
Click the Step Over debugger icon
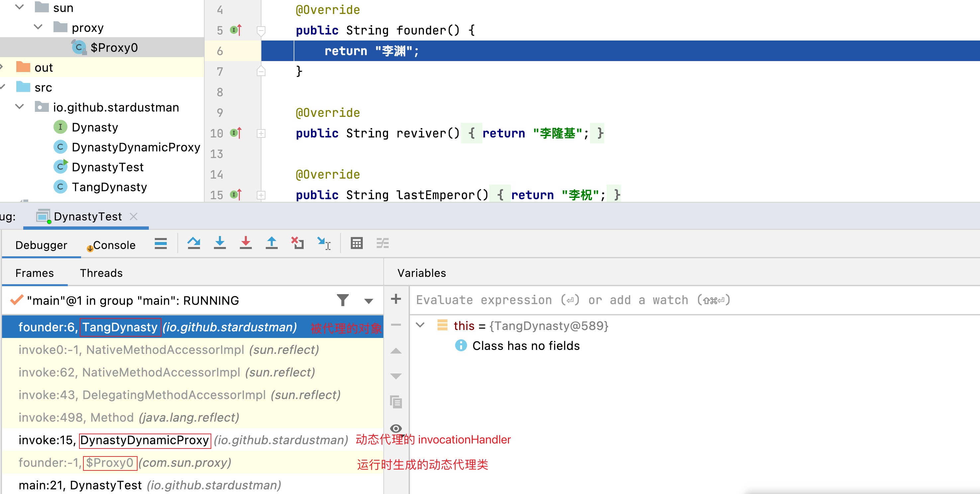click(x=194, y=243)
